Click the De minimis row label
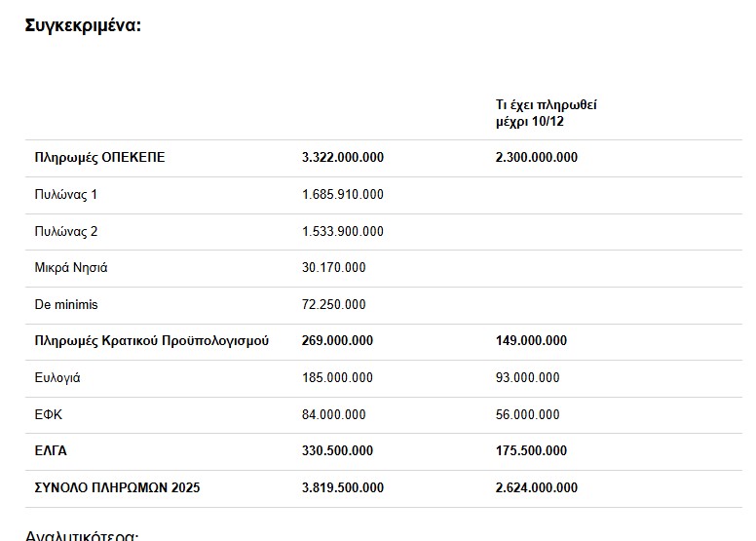 pyautogui.click(x=65, y=305)
